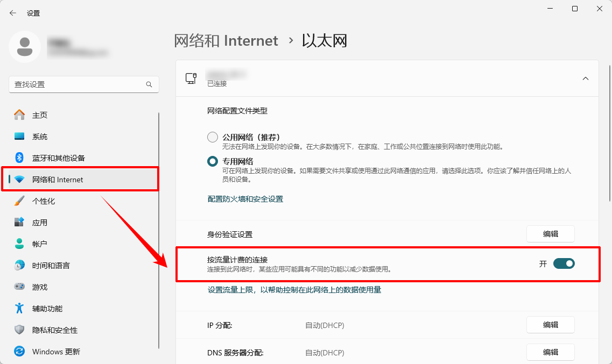Open 个性化 settings page

(x=83, y=201)
